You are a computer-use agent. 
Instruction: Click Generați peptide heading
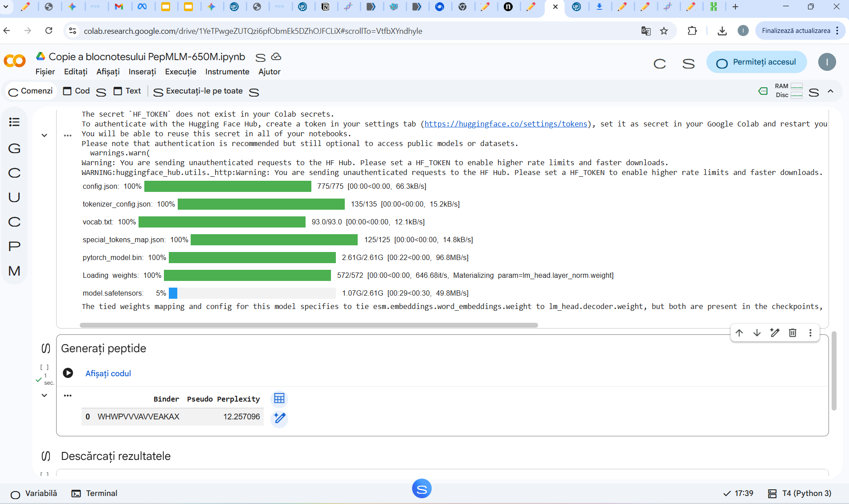(x=103, y=348)
